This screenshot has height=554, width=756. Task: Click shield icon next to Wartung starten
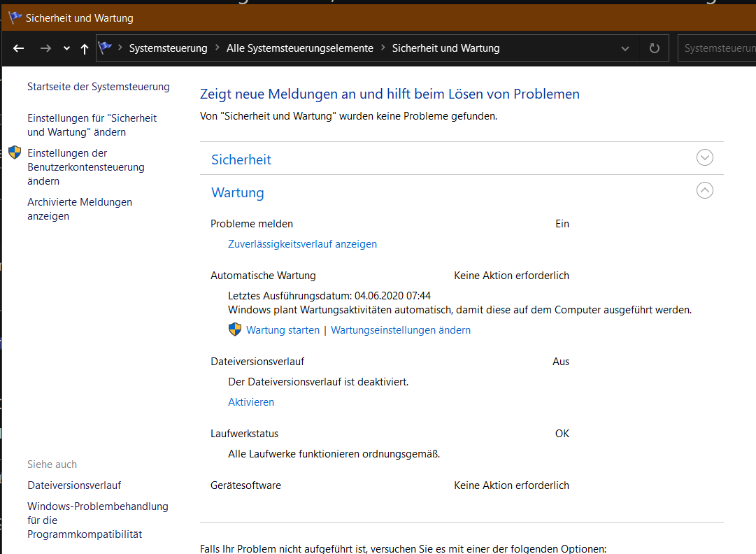pyautogui.click(x=235, y=329)
